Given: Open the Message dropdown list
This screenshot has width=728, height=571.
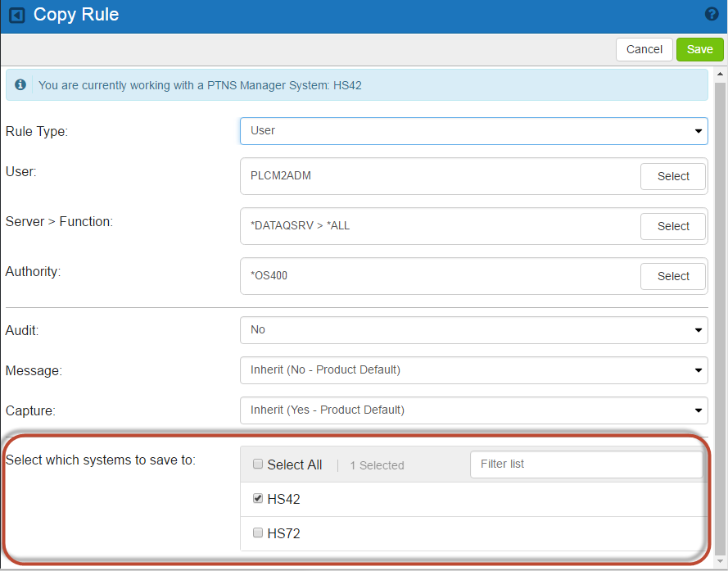Looking at the screenshot, I should pos(473,370).
